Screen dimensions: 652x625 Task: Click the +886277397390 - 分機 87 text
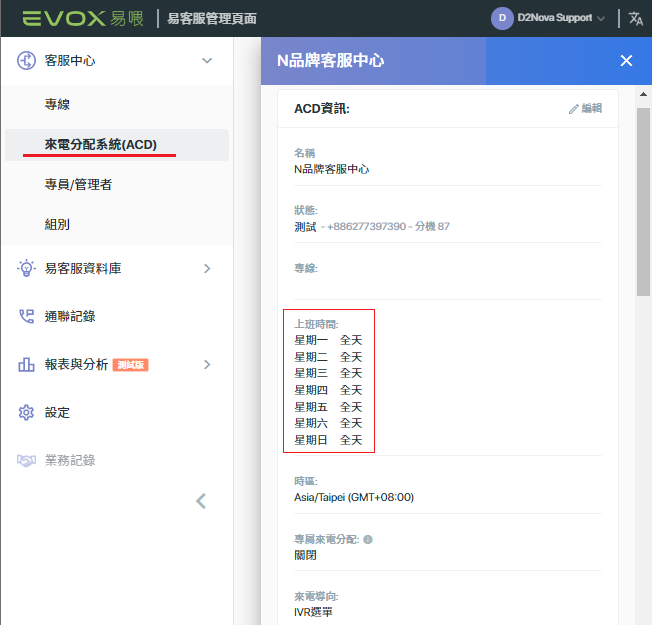pos(388,227)
